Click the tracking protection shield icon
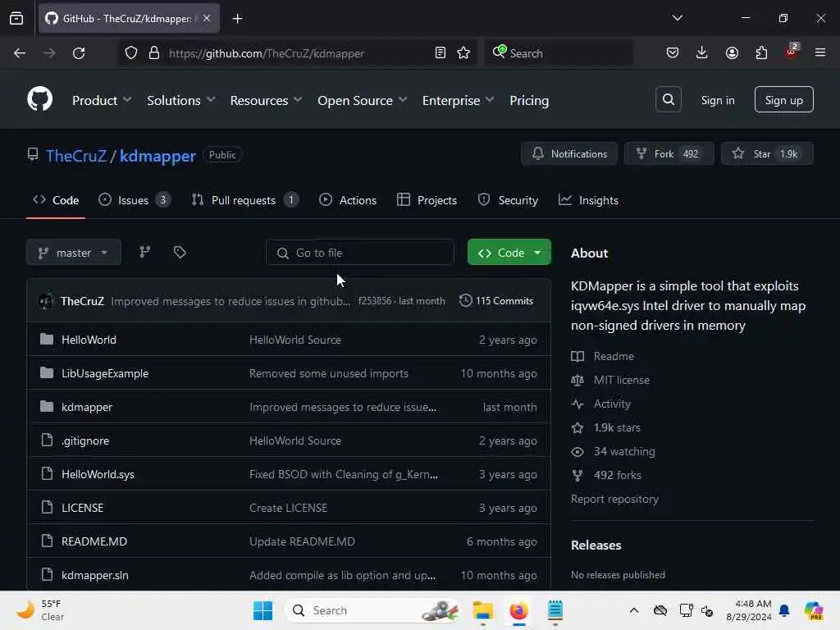 [131, 53]
